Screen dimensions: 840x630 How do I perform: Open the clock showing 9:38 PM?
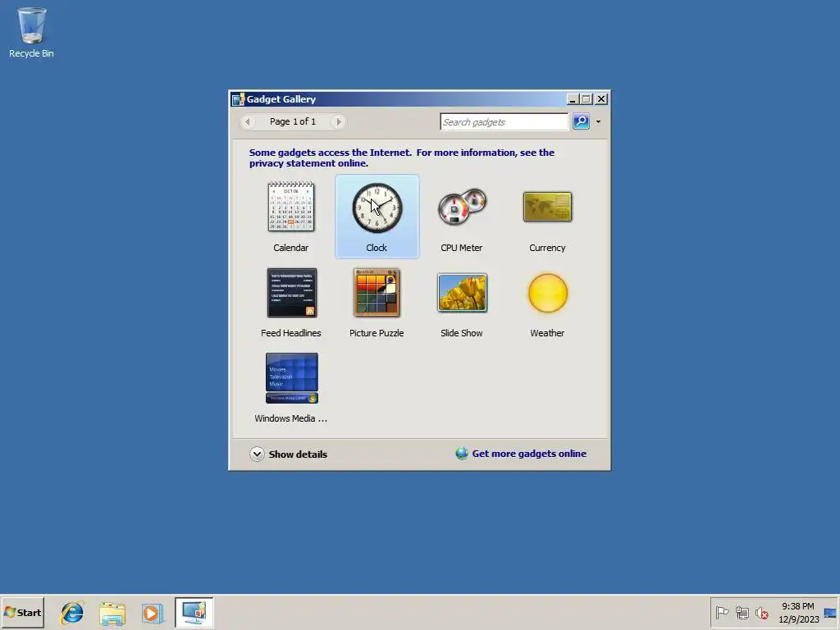(798, 612)
